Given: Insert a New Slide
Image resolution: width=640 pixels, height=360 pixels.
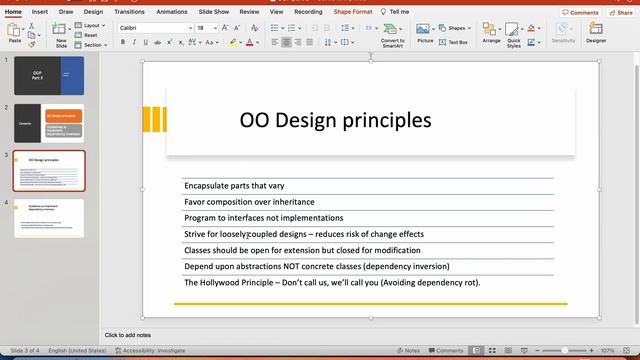Looking at the screenshot, I should coord(60,35).
